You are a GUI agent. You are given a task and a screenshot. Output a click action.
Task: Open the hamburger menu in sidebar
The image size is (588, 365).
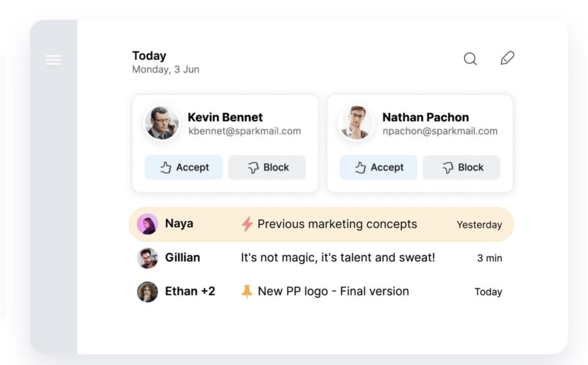[x=53, y=60]
